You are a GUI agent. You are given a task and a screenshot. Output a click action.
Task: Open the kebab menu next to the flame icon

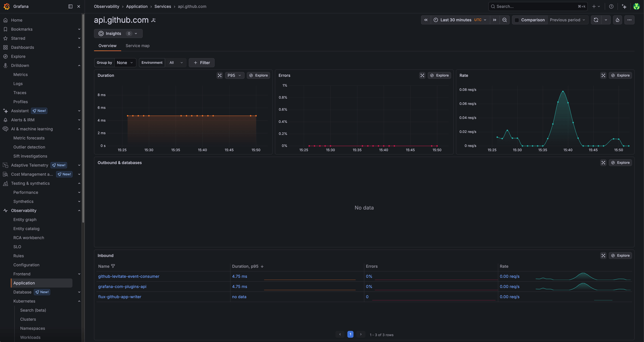630,20
